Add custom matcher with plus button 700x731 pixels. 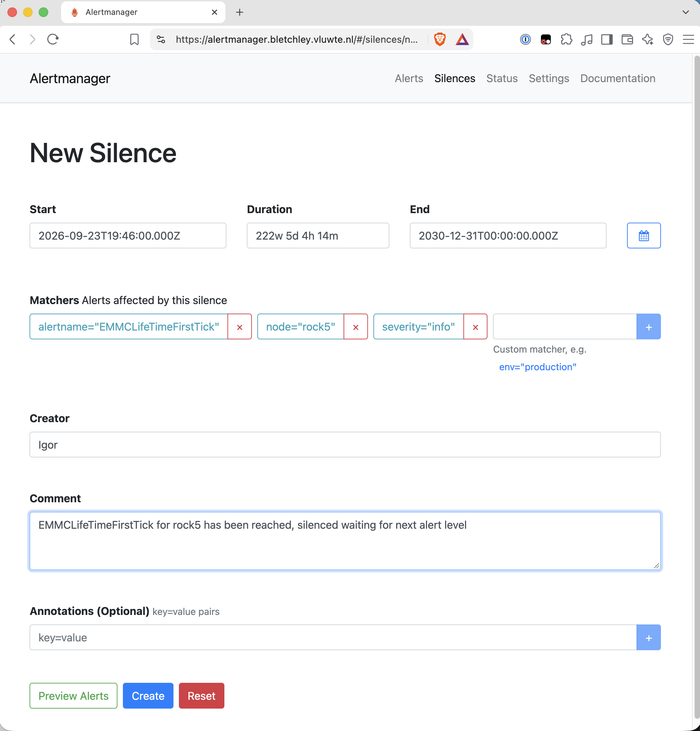[648, 327]
